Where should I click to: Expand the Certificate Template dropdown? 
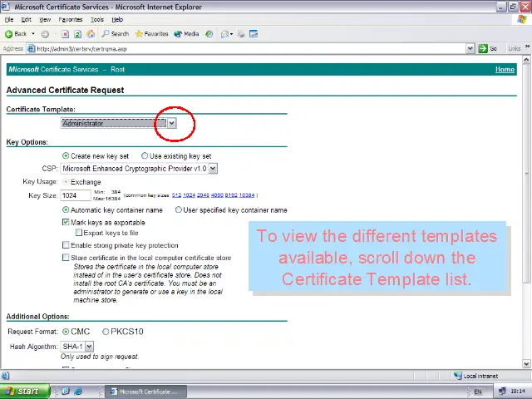172,123
